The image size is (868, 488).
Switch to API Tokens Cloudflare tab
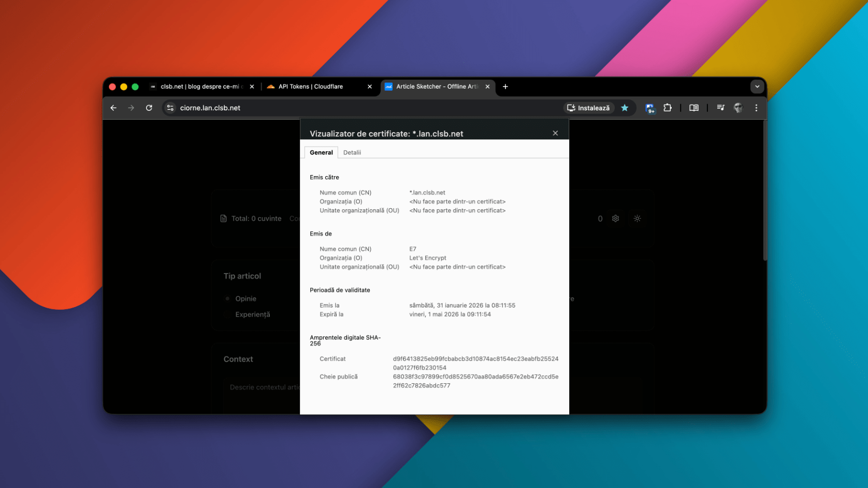[311, 87]
